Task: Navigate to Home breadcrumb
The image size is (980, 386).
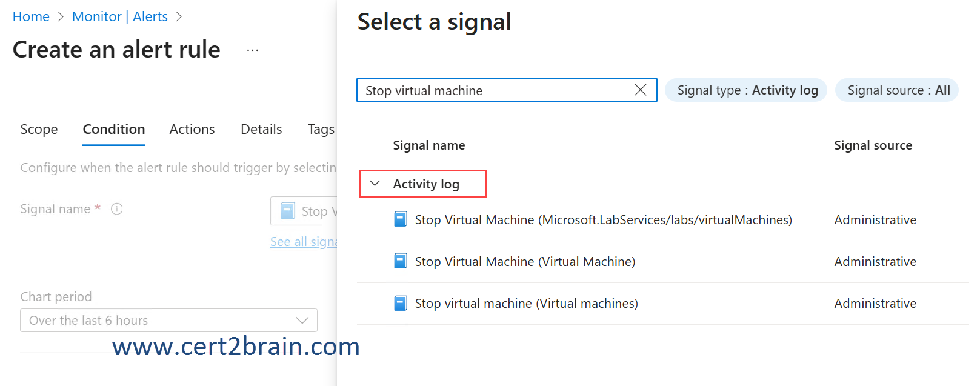Action: [31, 17]
